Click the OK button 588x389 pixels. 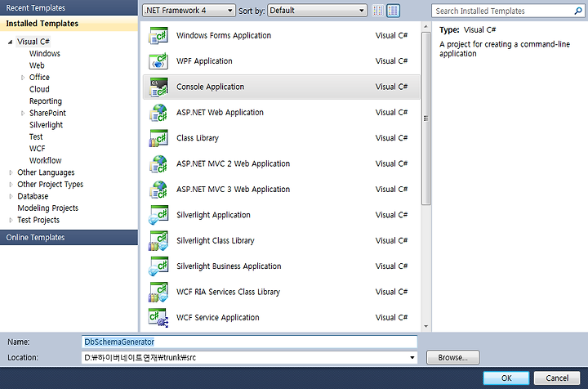[506, 378]
